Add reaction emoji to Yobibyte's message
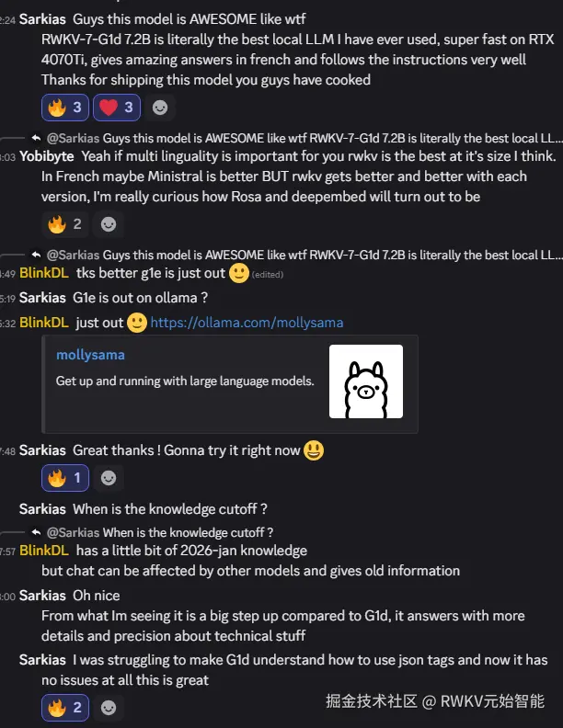Image resolution: width=563 pixels, height=728 pixels. pos(109,224)
